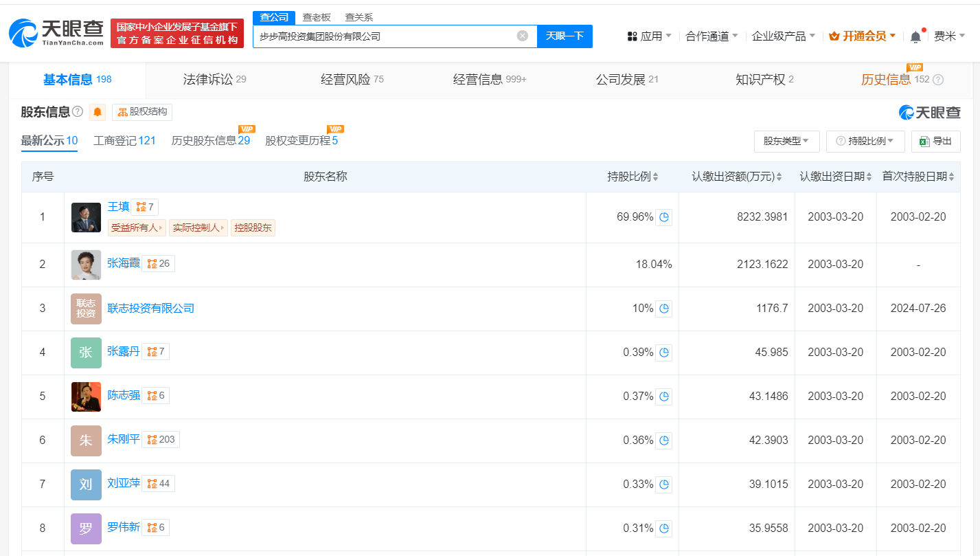Open the 应用 dropdown menu
The width and height of the screenshot is (980, 556).
pos(650,36)
